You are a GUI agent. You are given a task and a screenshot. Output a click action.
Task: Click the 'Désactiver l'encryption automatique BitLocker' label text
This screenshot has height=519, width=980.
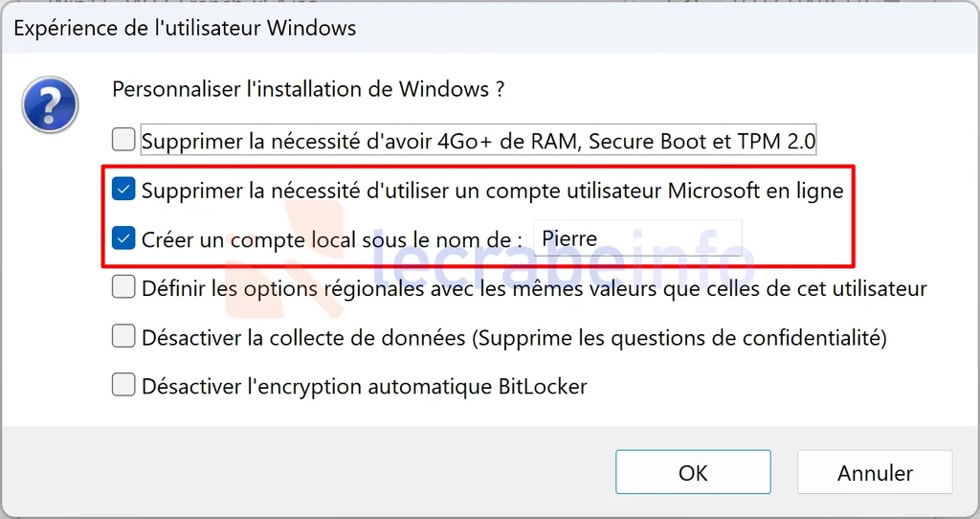pos(364,387)
